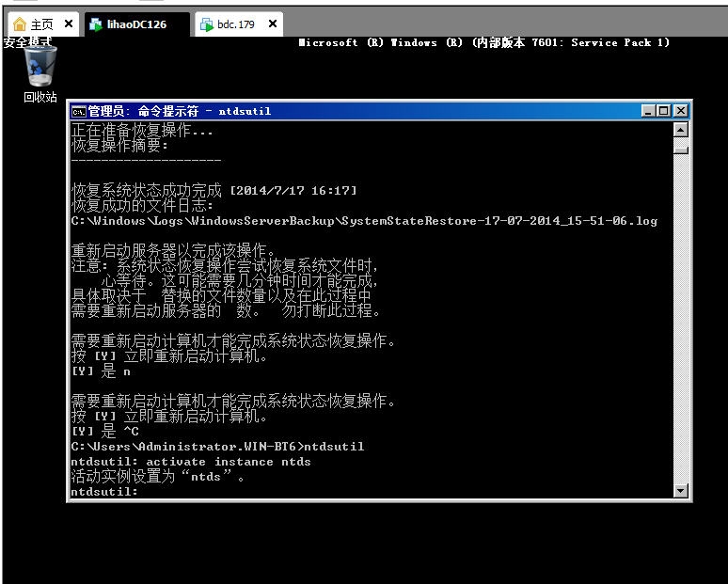Screen dimensions: 728x584
Task: Close the ntdsutil command prompt window
Action: (680, 111)
